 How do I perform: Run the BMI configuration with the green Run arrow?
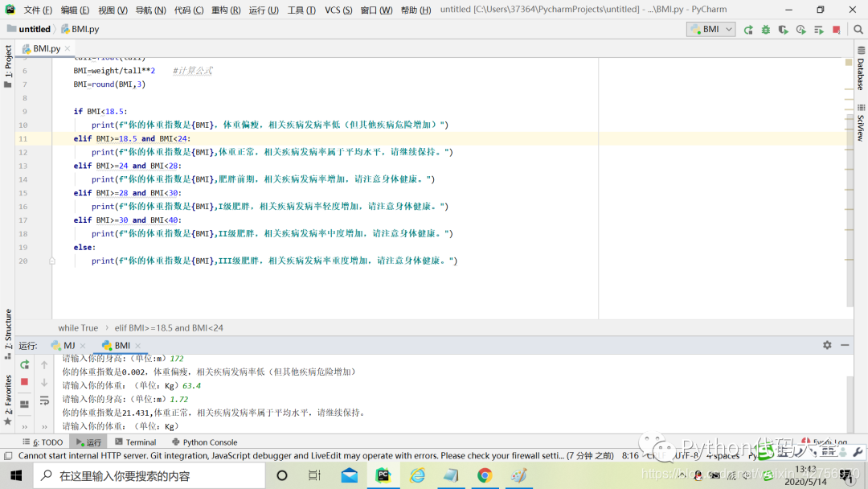pyautogui.click(x=749, y=28)
